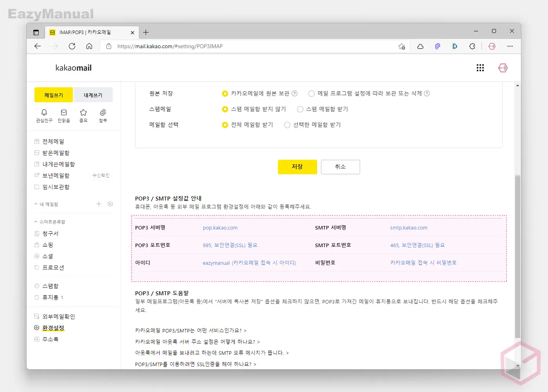Click the cloud icon in browser toolbar

pos(420,46)
